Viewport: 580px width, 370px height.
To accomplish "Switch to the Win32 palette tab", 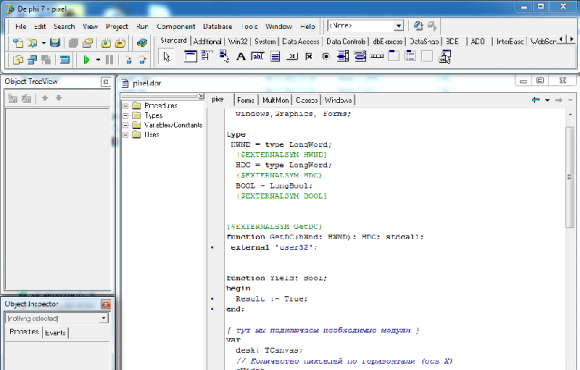I will 237,41.
